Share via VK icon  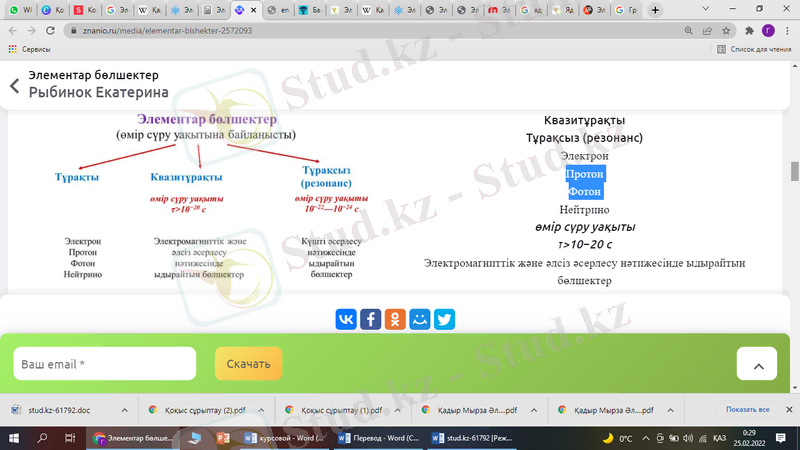tap(346, 319)
